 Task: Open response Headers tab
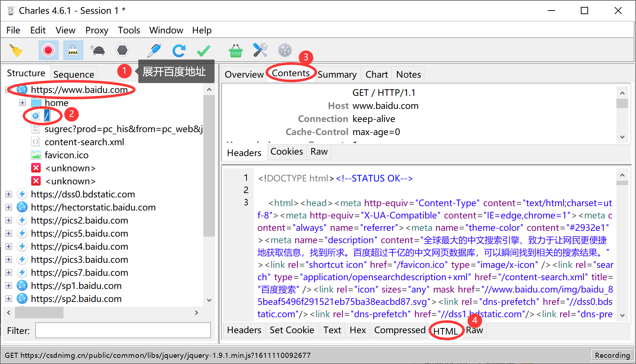[244, 330]
